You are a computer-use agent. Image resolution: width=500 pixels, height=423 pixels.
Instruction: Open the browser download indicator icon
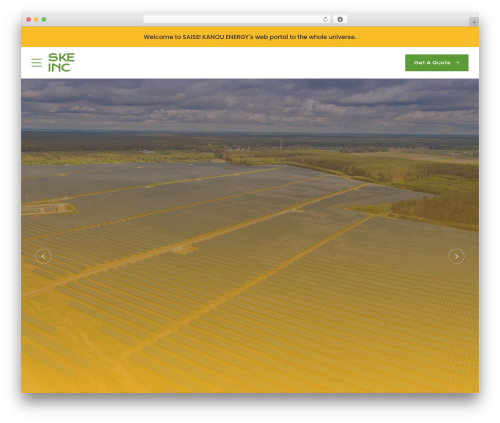(340, 20)
